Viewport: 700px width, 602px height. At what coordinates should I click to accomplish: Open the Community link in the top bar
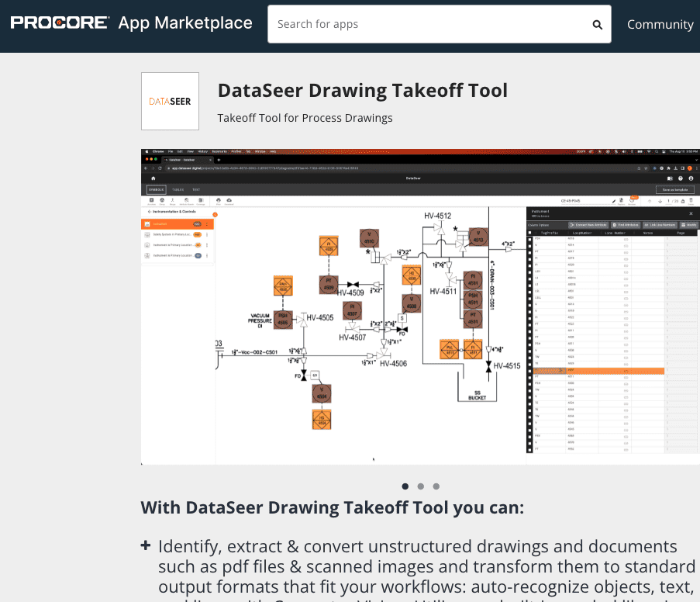pos(660,24)
